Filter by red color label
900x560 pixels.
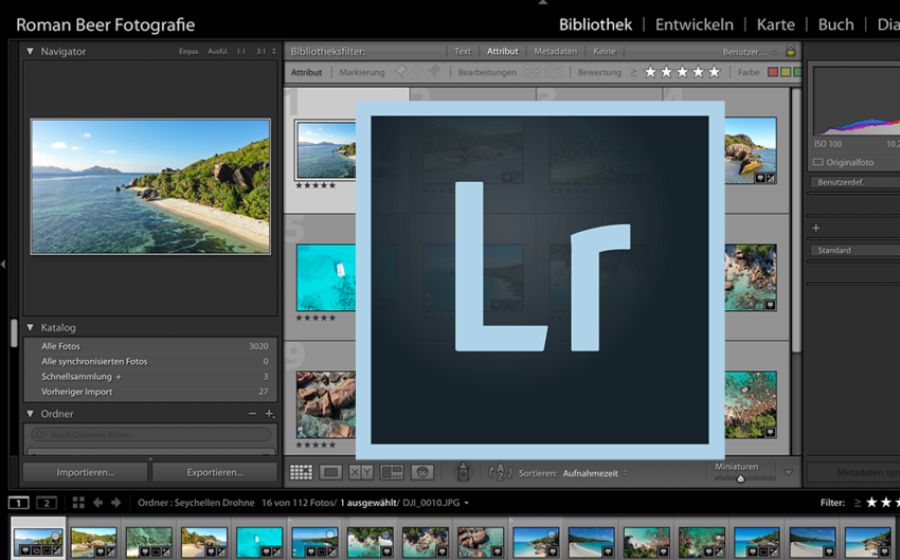click(x=773, y=72)
